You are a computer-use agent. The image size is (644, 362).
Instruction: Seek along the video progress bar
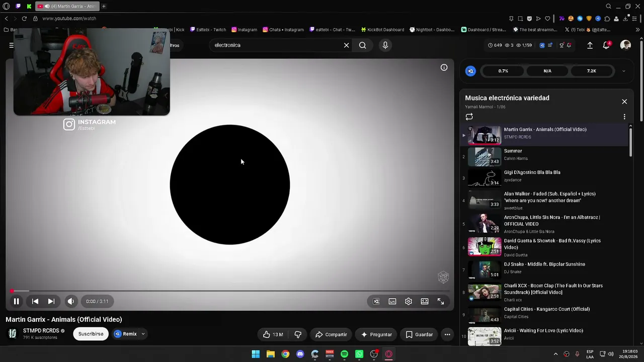[230, 291]
